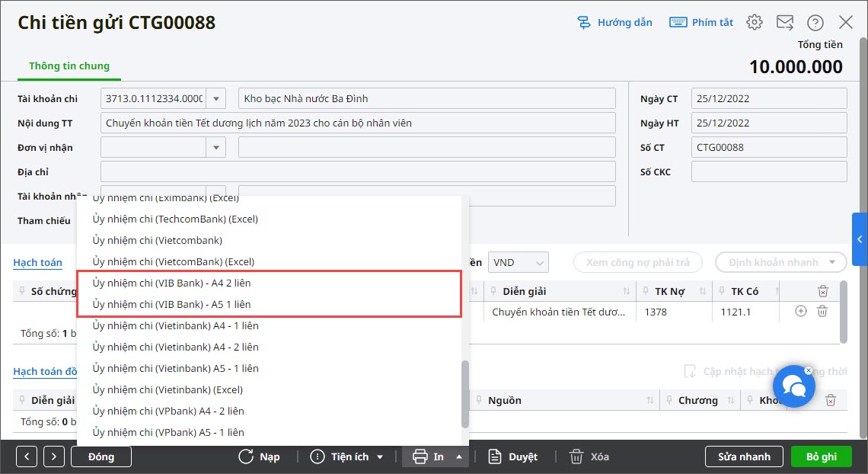The height and width of the screenshot is (474, 868).
Task: Open the settings gear icon
Action: (x=754, y=22)
